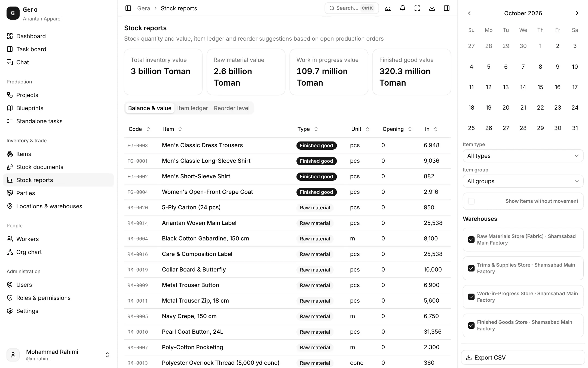The height and width of the screenshot is (368, 588).
Task: Click item code FG-0002
Action: point(137,177)
